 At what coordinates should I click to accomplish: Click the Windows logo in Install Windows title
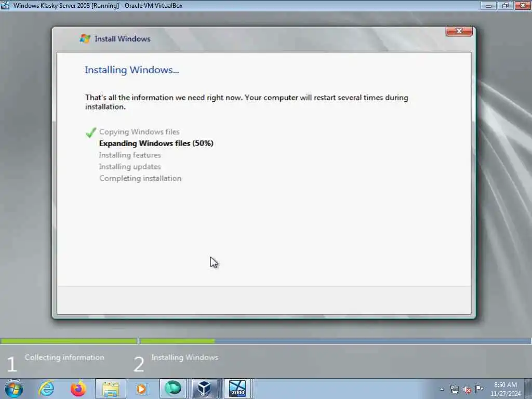[85, 38]
